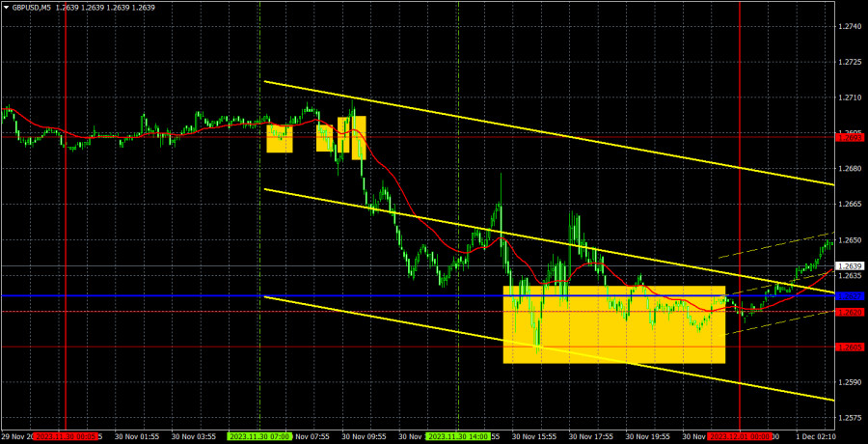Select the first small yellow rectangle after 07:00
Screen dimensions: 868x444
[280, 139]
